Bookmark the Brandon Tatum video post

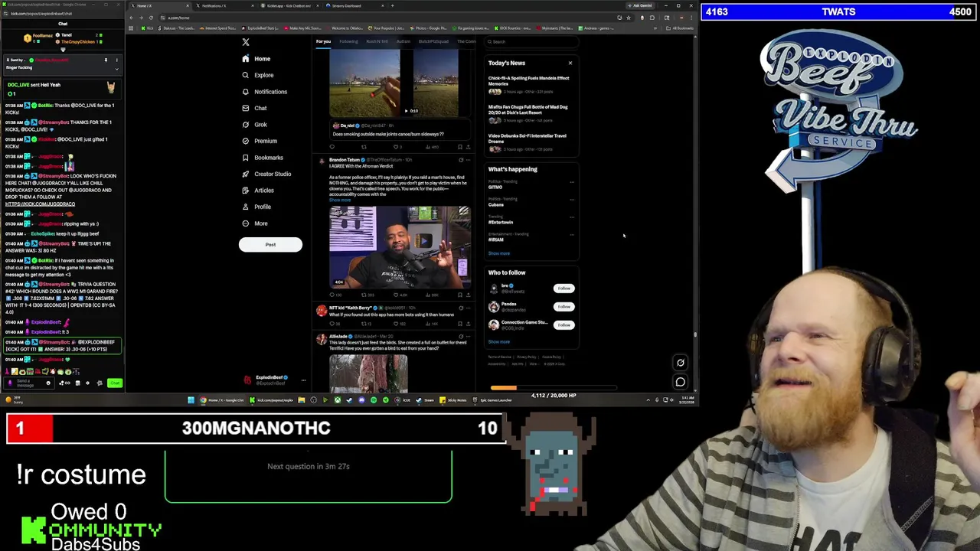(460, 295)
